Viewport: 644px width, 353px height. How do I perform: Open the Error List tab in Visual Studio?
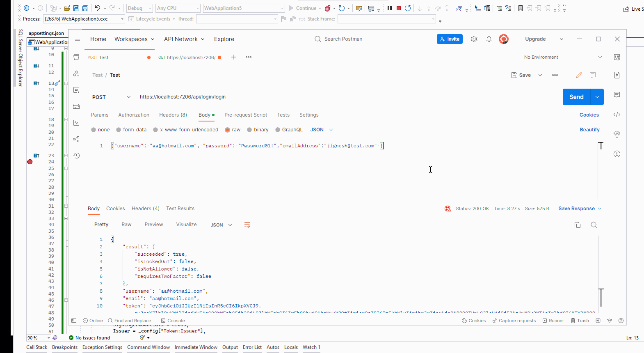tap(252, 347)
